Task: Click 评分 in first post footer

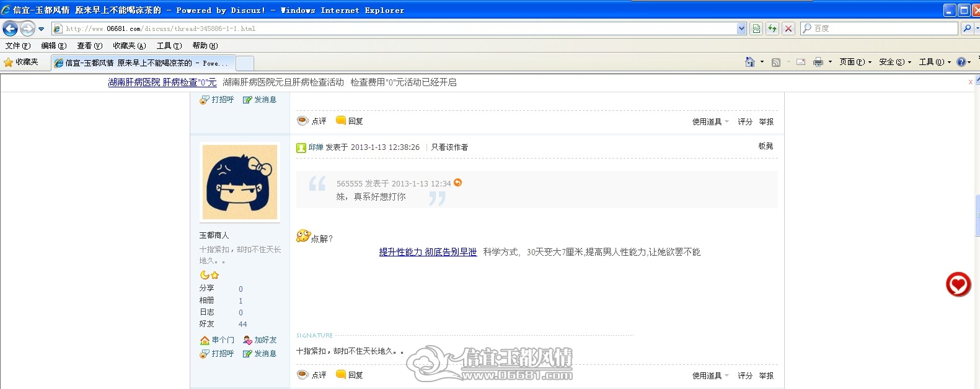Action: (745, 122)
